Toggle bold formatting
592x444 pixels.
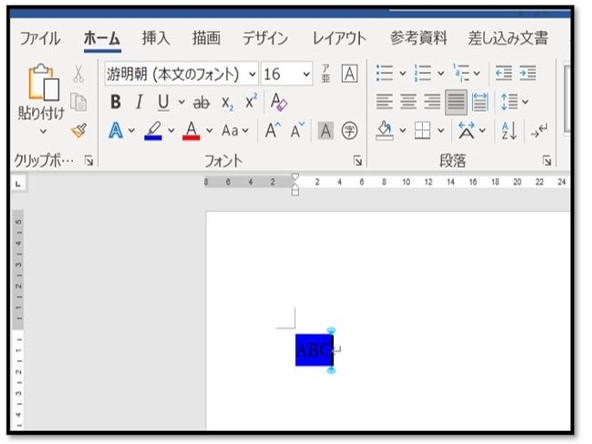pyautogui.click(x=116, y=102)
